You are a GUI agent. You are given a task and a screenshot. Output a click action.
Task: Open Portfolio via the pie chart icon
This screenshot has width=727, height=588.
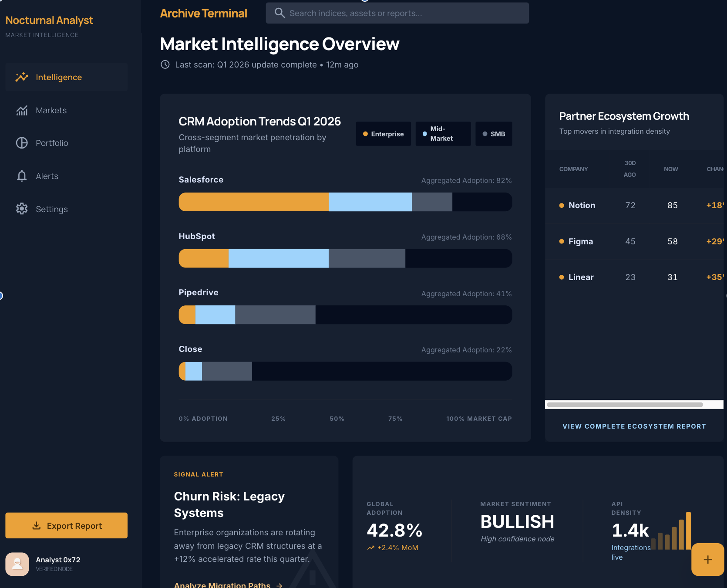pos(22,143)
